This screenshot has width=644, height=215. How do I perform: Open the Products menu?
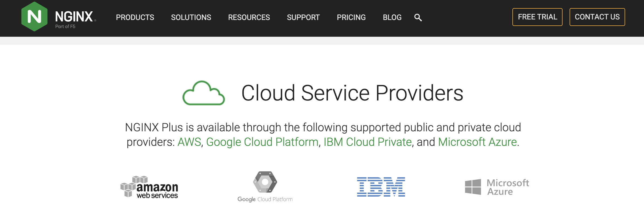point(135,18)
